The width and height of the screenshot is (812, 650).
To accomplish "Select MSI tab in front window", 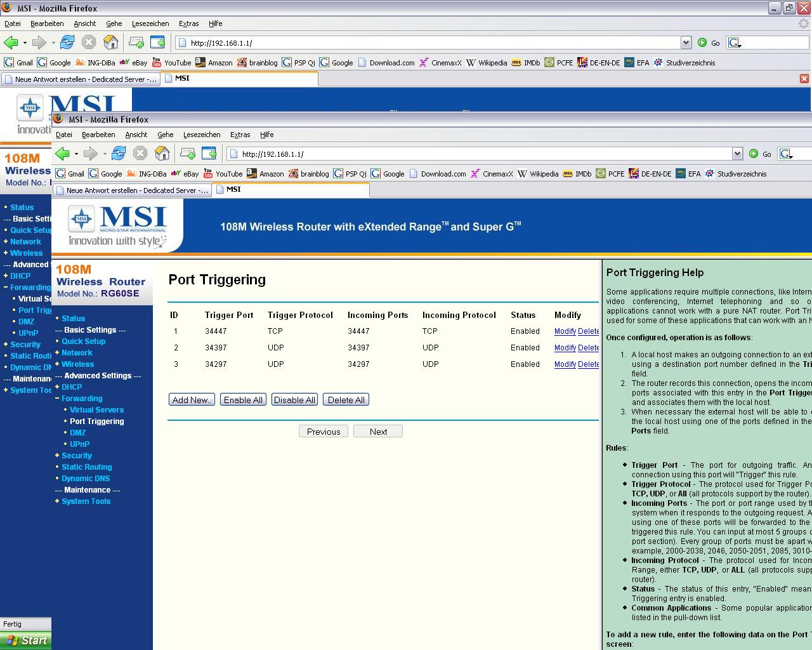I will click(x=291, y=189).
